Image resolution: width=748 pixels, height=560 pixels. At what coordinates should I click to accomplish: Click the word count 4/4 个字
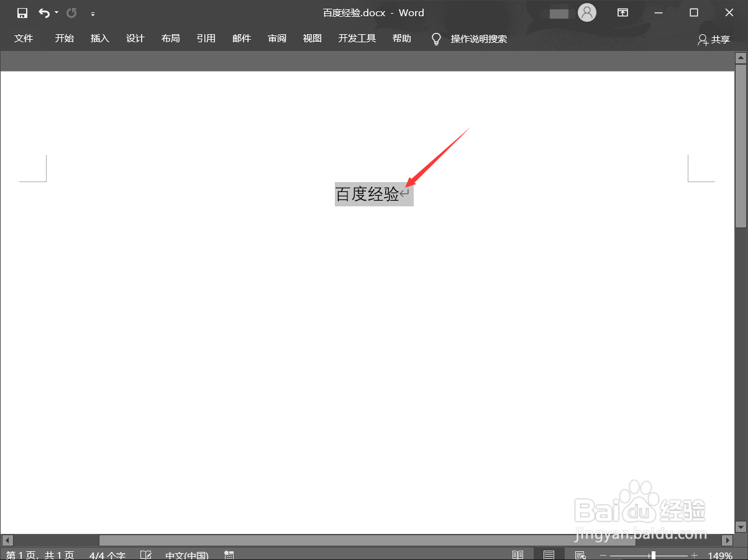coord(107,555)
